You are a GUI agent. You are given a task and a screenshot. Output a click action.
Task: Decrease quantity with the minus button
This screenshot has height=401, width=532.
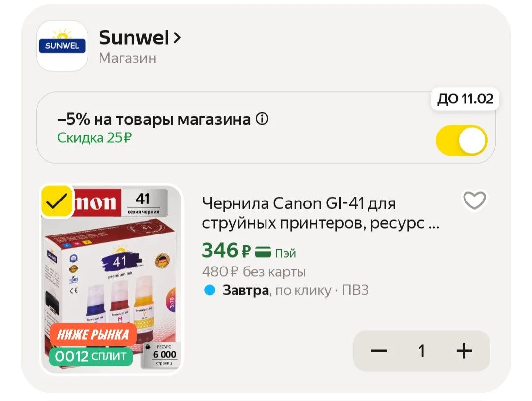click(x=379, y=351)
